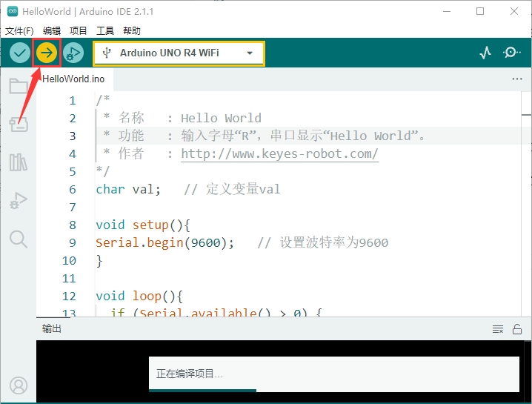This screenshot has height=404, width=532.
Task: Toggle the output scroll lock icon
Action: point(517,329)
